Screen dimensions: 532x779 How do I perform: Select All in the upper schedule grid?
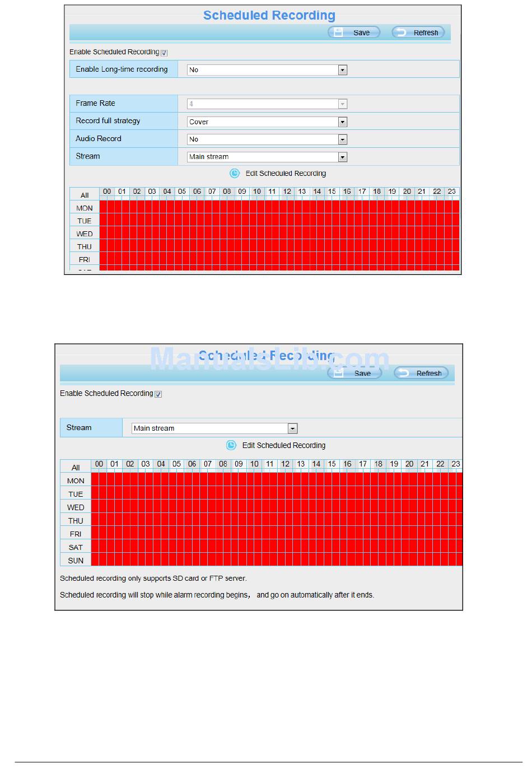pyautogui.click(x=85, y=195)
